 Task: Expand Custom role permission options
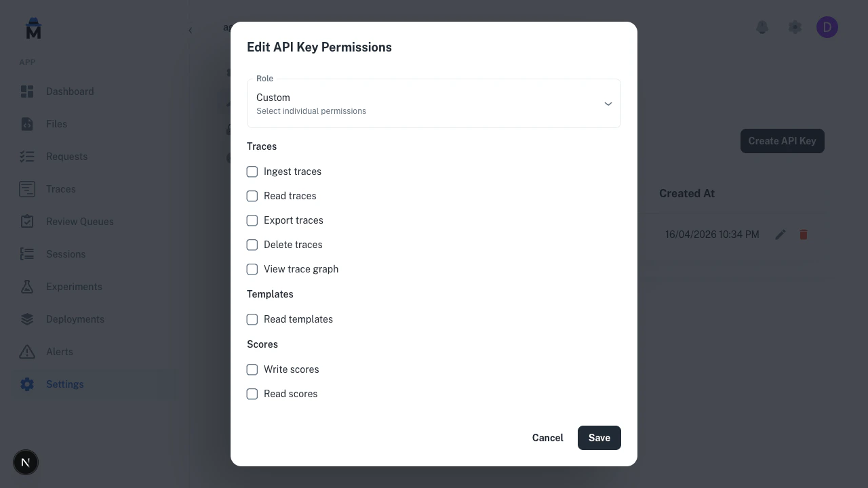tap(608, 103)
